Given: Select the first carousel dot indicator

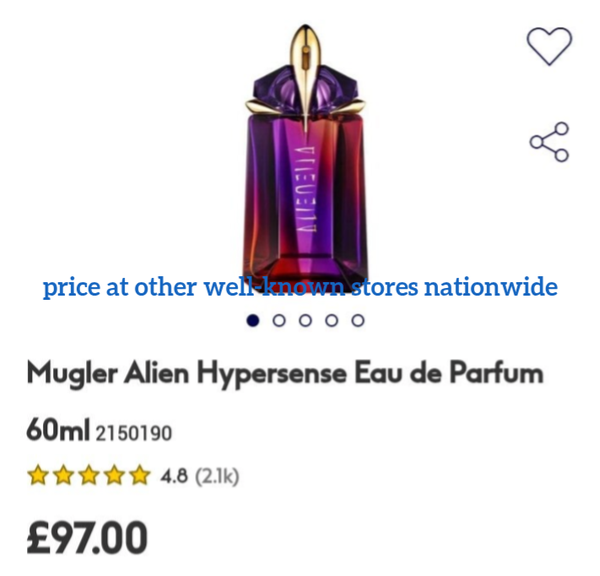Looking at the screenshot, I should coord(253,320).
